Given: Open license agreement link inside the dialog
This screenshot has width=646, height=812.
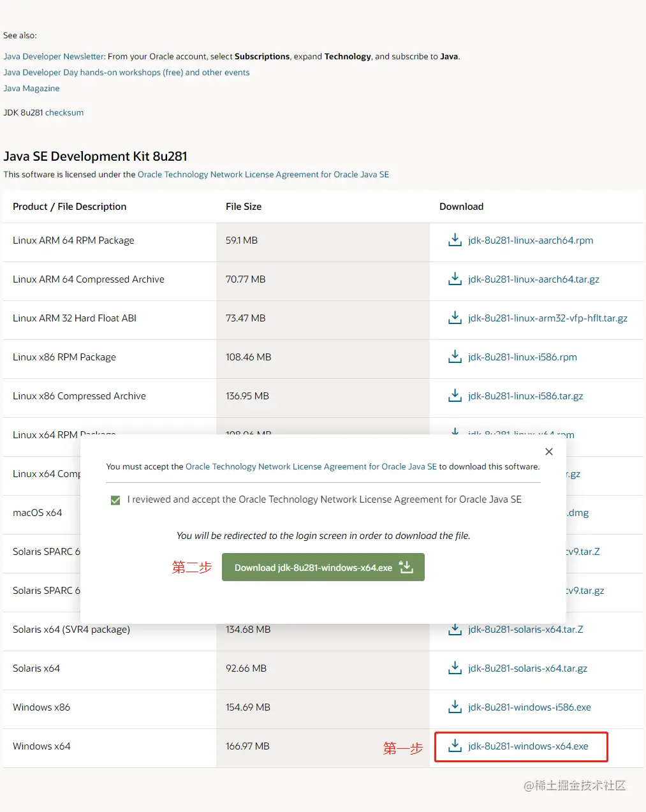Looking at the screenshot, I should coord(311,467).
